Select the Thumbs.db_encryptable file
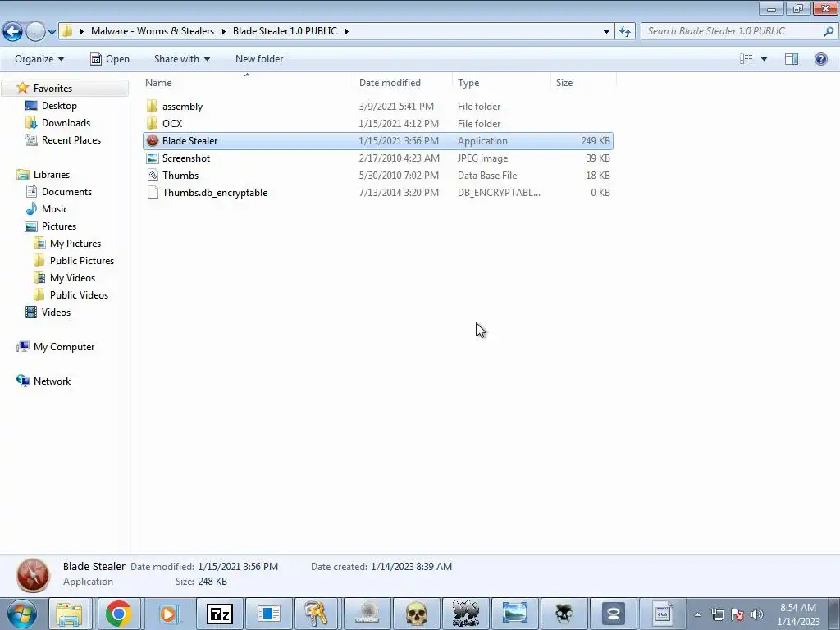Image resolution: width=840 pixels, height=630 pixels. click(378, 192)
